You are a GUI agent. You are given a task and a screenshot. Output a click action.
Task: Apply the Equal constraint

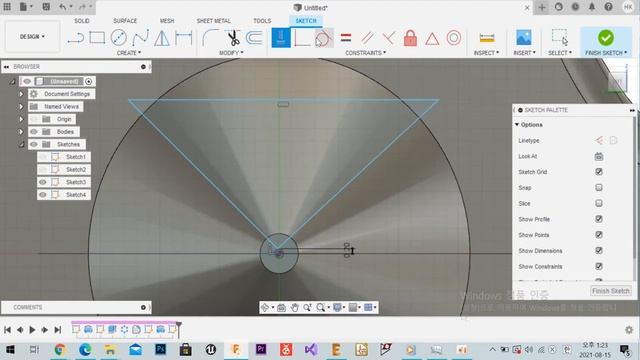pyautogui.click(x=346, y=38)
